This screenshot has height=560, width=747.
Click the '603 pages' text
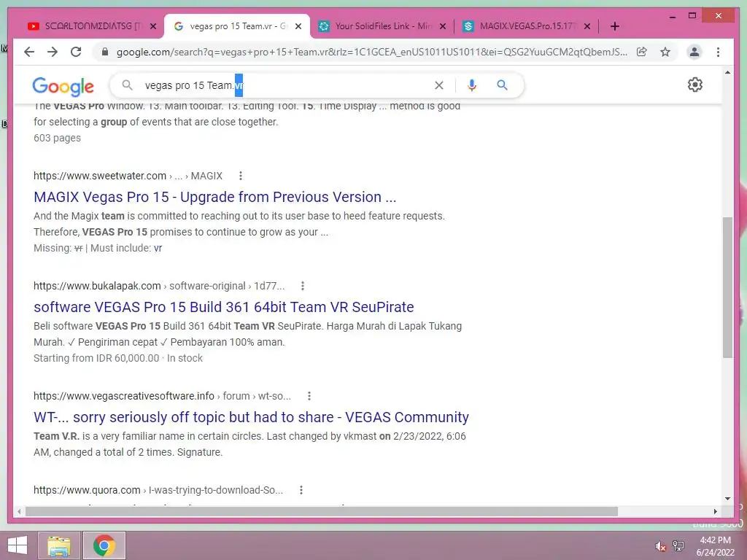coord(57,138)
